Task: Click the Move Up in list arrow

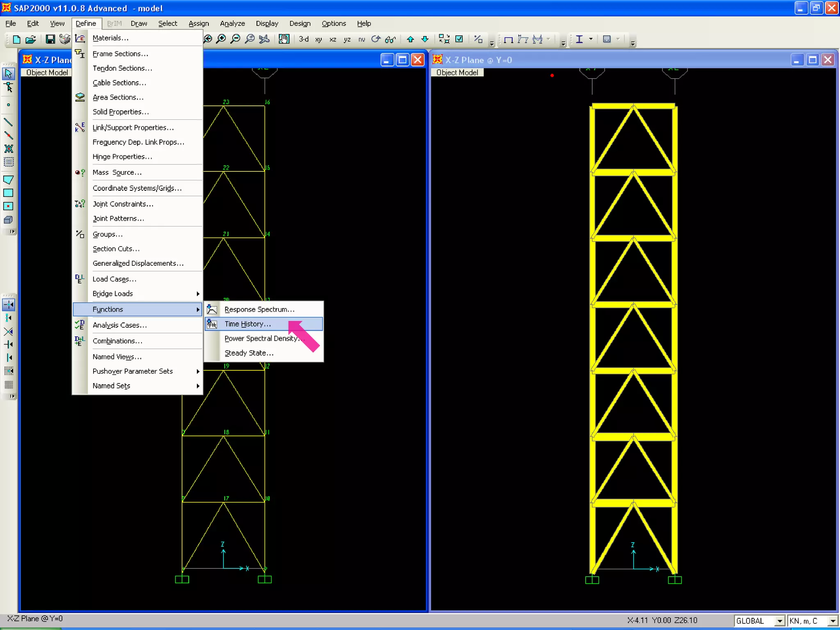Action: pos(410,39)
